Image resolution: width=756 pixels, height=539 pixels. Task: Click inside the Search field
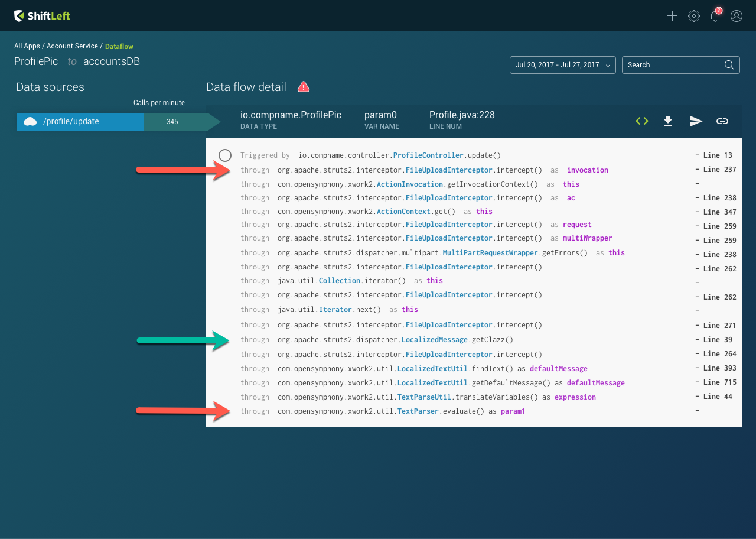673,65
